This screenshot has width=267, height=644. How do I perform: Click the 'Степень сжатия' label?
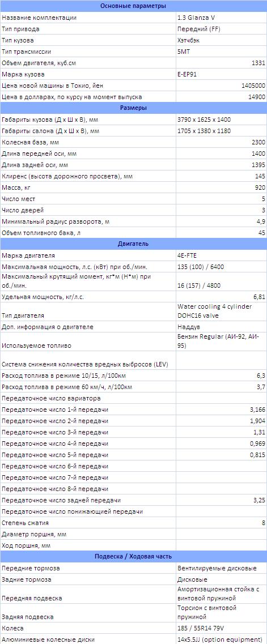[x=25, y=523]
